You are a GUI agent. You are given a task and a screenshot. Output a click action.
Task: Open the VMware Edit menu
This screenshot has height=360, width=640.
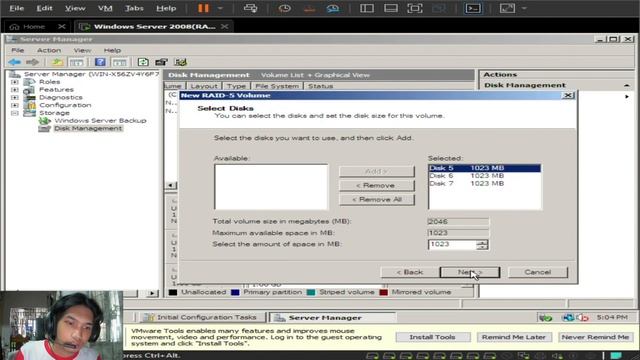click(44, 8)
